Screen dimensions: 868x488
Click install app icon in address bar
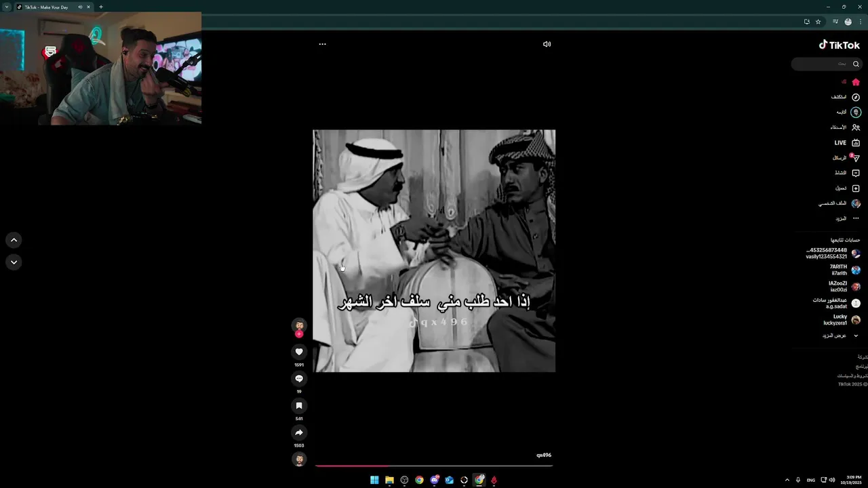806,22
